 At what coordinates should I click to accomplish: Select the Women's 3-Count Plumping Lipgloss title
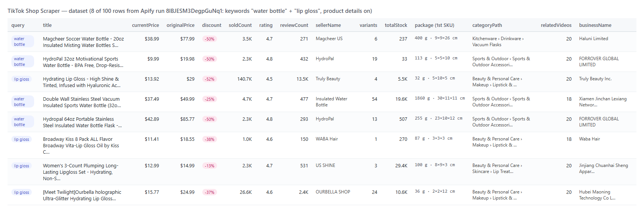pyautogui.click(x=81, y=172)
